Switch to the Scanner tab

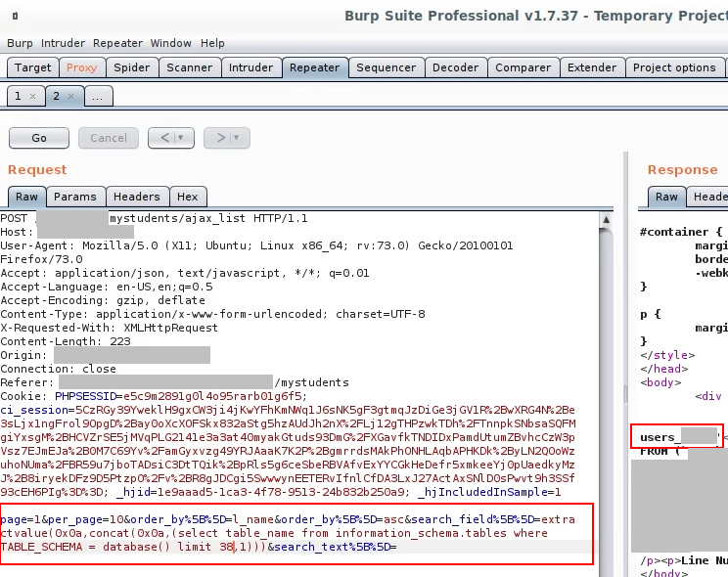[x=189, y=67]
